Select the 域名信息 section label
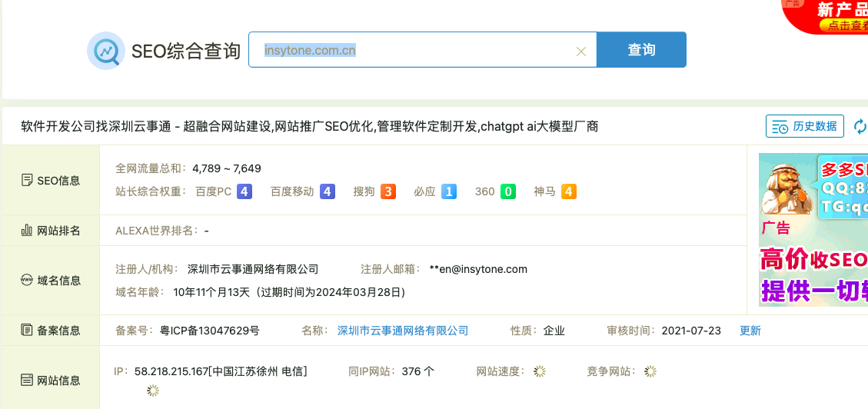 51,281
